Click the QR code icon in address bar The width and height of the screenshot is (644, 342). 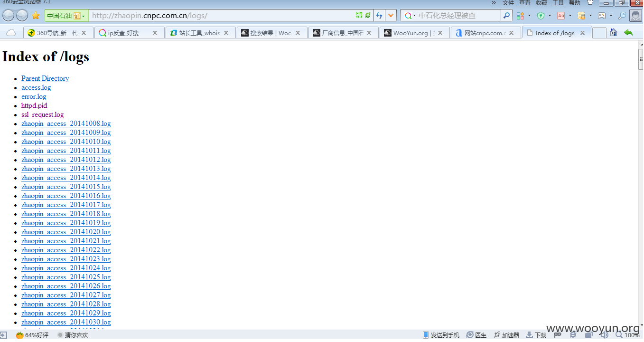pos(359,15)
